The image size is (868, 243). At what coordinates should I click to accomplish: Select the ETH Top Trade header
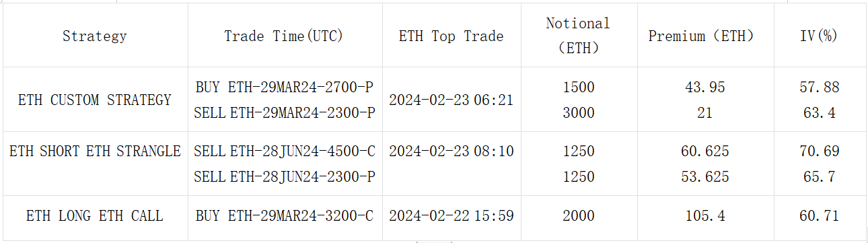(x=451, y=36)
